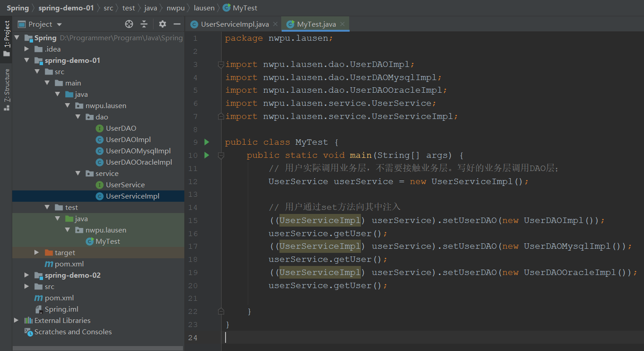The width and height of the screenshot is (644, 351).
Task: Select the UserServiceImpl class icon in tree
Action: click(x=100, y=196)
